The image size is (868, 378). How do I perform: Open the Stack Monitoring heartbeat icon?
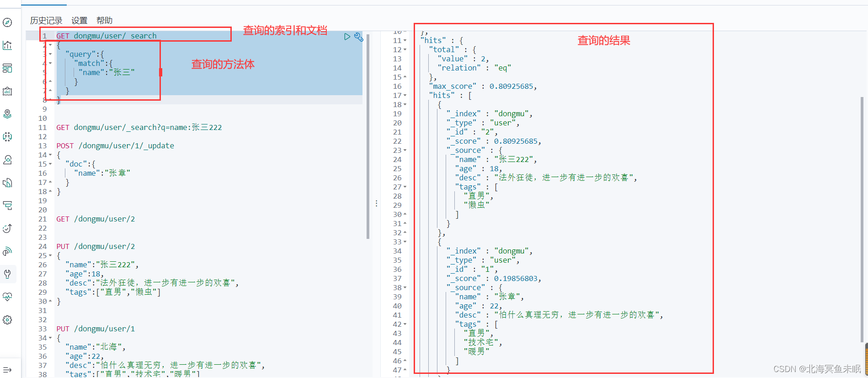(7, 297)
